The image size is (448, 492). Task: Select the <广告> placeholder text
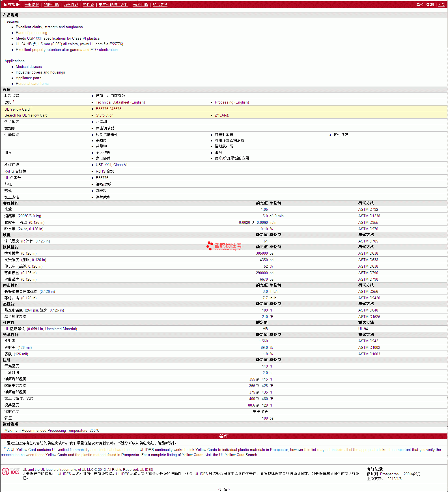click(224, 489)
